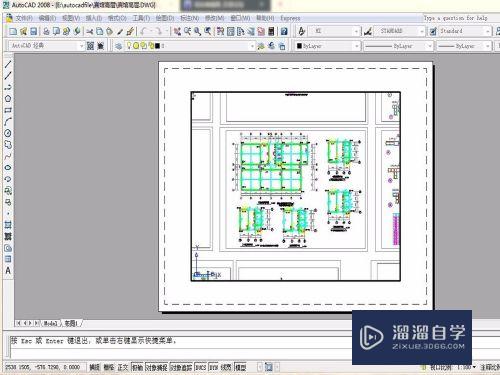The width and height of the screenshot is (500, 375).
Task: Open the ByLayer color control swatch
Action: tap(328, 46)
